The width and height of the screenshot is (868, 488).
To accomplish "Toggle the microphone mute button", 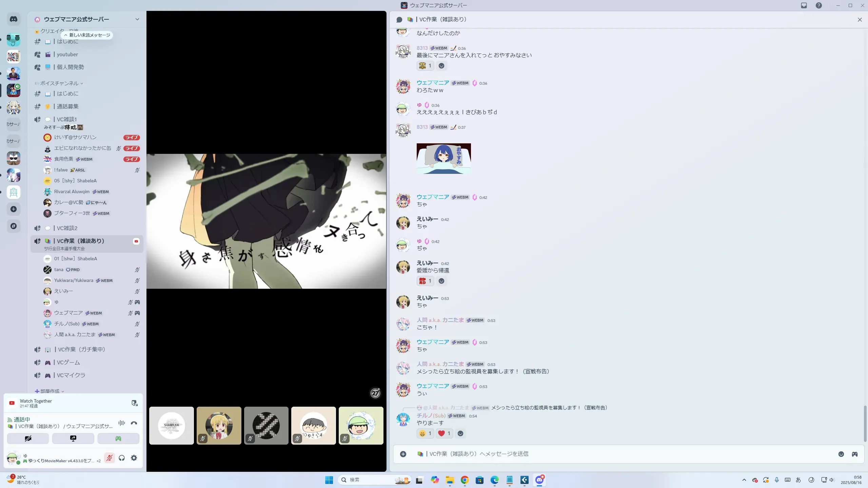I will point(109,458).
